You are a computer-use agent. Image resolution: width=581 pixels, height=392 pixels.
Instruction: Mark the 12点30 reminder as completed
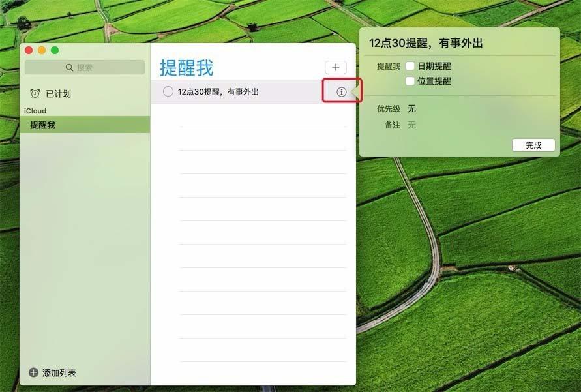pos(168,91)
